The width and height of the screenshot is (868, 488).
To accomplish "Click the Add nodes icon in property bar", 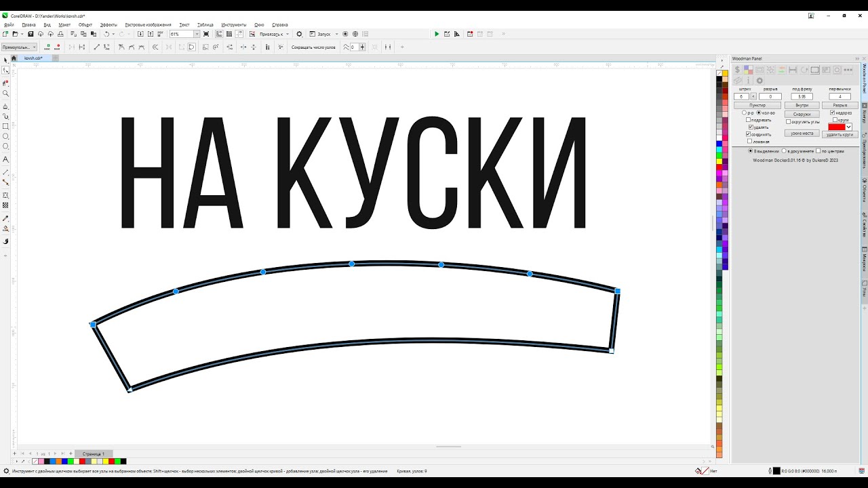I will (47, 47).
